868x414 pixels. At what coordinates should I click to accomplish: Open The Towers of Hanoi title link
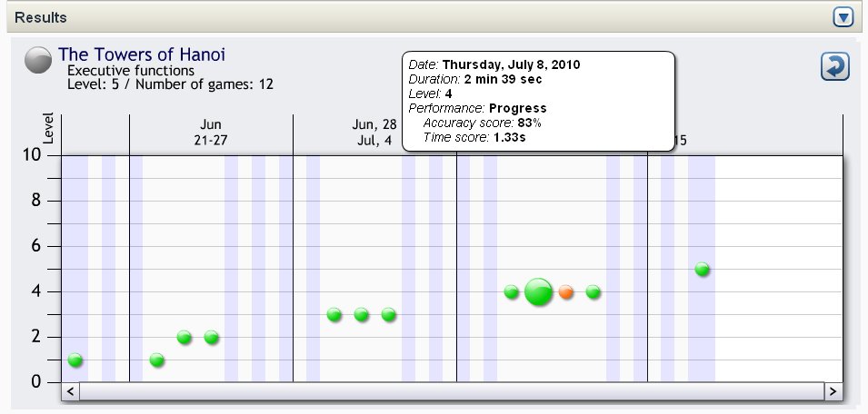coord(142,54)
